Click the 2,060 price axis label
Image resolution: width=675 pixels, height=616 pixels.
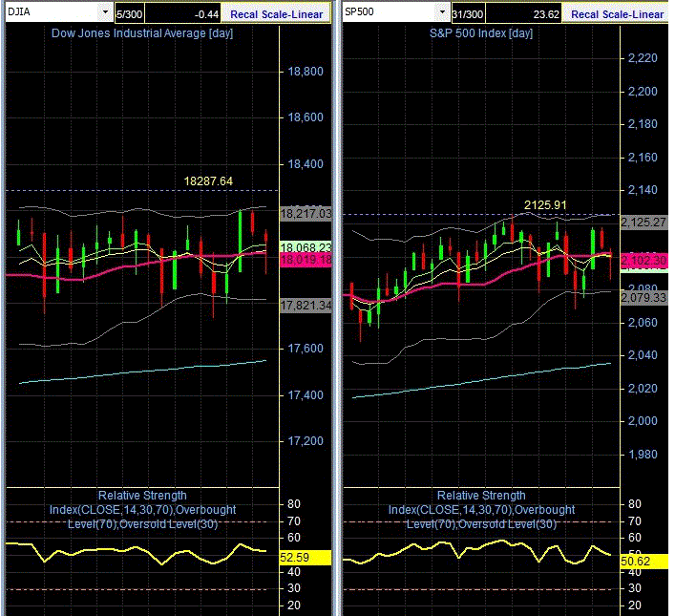pyautogui.click(x=643, y=323)
